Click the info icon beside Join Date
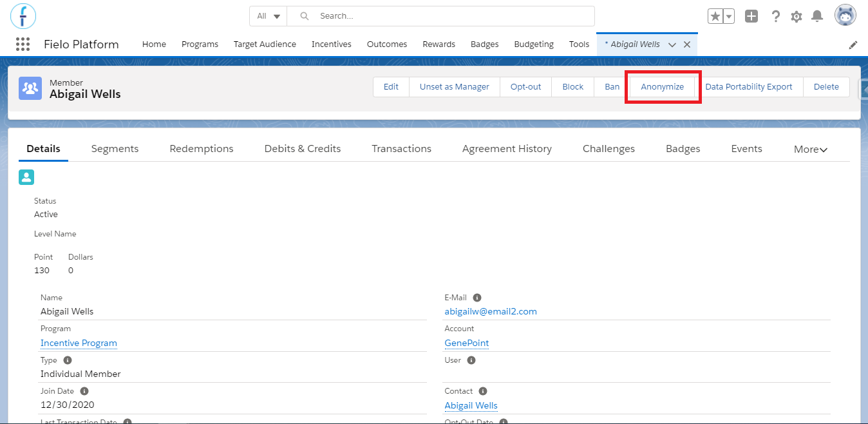Screen dimensions: 868x424 (84, 390)
